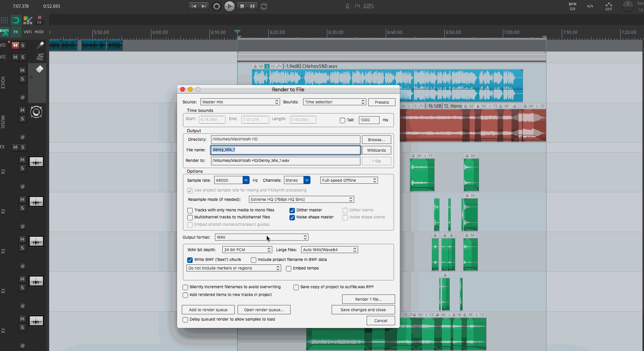644x351 pixels.
Task: Toggle the repeat loop icon
Action: click(x=264, y=6)
